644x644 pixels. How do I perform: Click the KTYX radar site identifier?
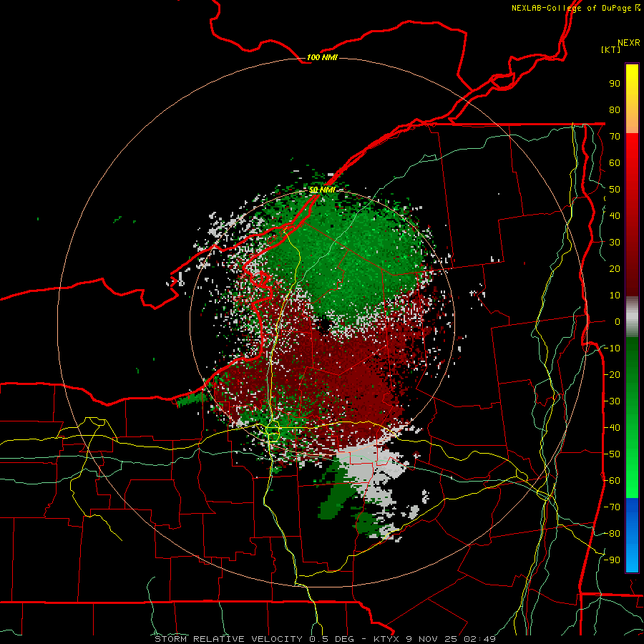(386, 639)
